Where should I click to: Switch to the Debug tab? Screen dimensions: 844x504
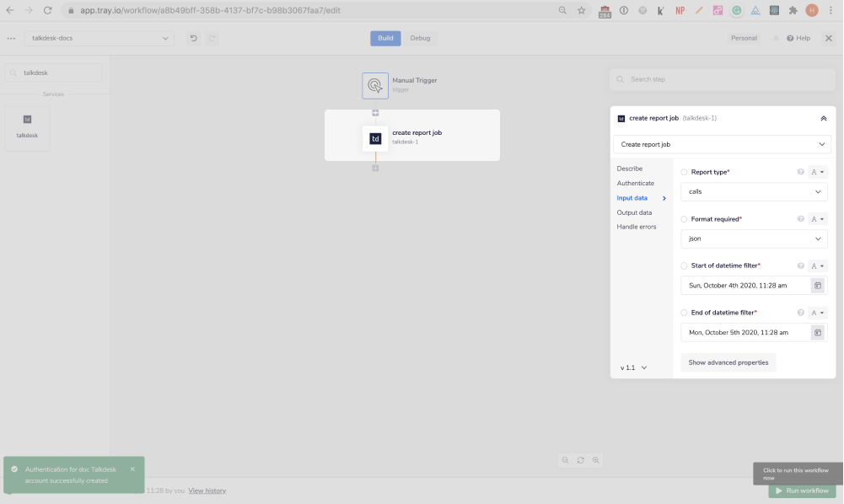click(420, 38)
